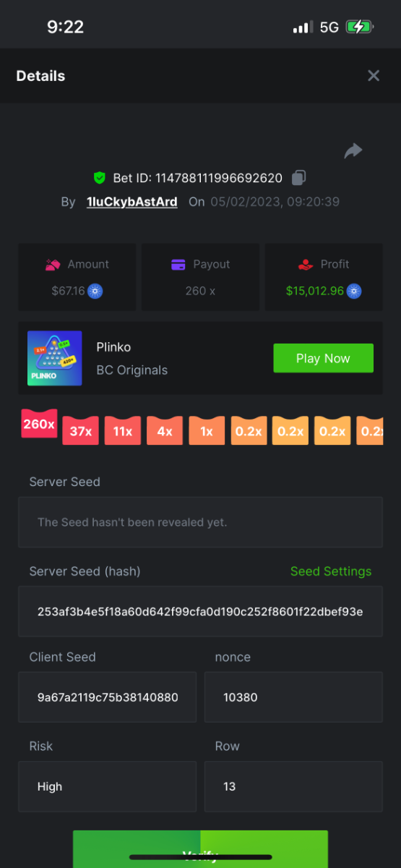Tap the Amount money icon
The height and width of the screenshot is (868, 401).
click(x=53, y=265)
